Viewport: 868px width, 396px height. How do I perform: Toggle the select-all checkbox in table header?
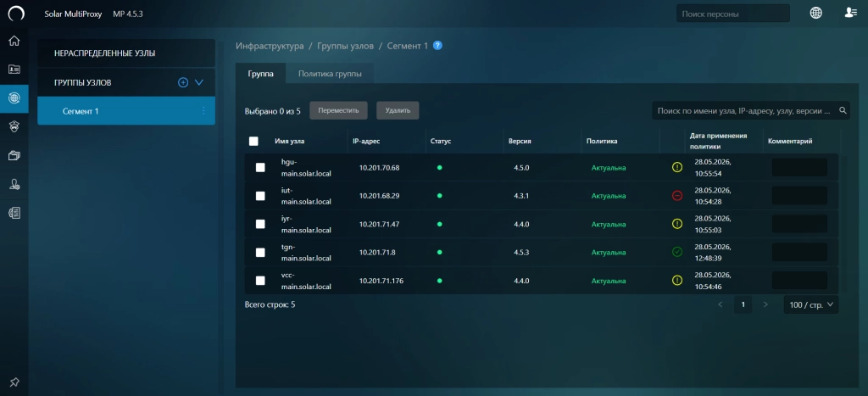[253, 142]
